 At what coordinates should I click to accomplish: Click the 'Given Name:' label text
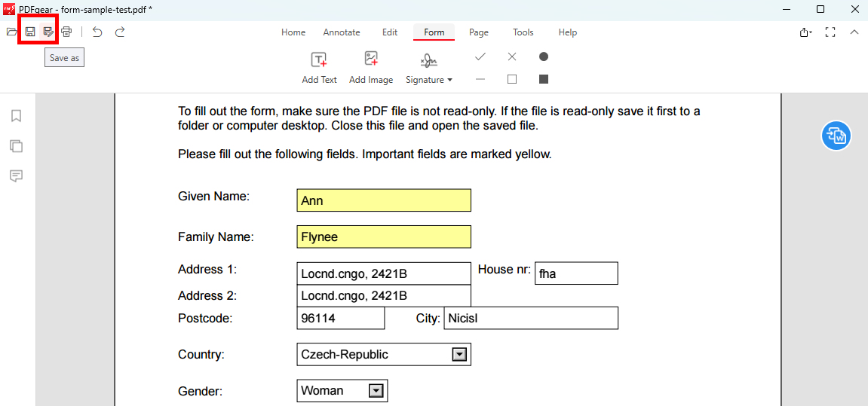(214, 196)
